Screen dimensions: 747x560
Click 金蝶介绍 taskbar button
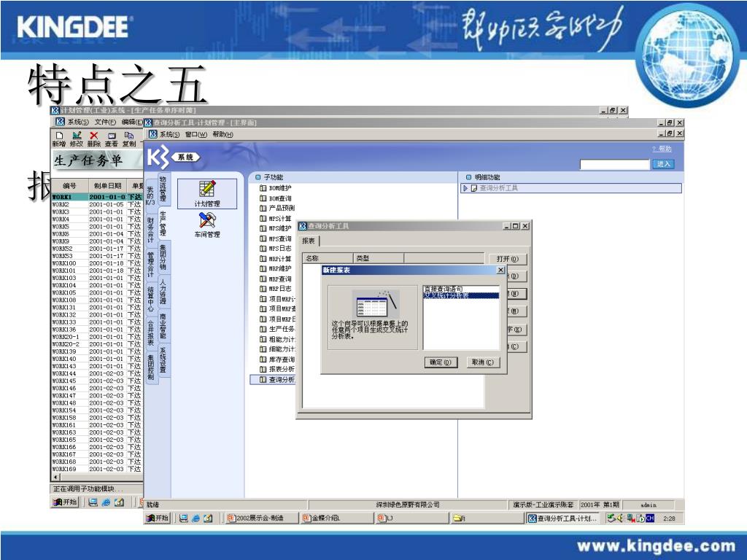click(x=337, y=518)
